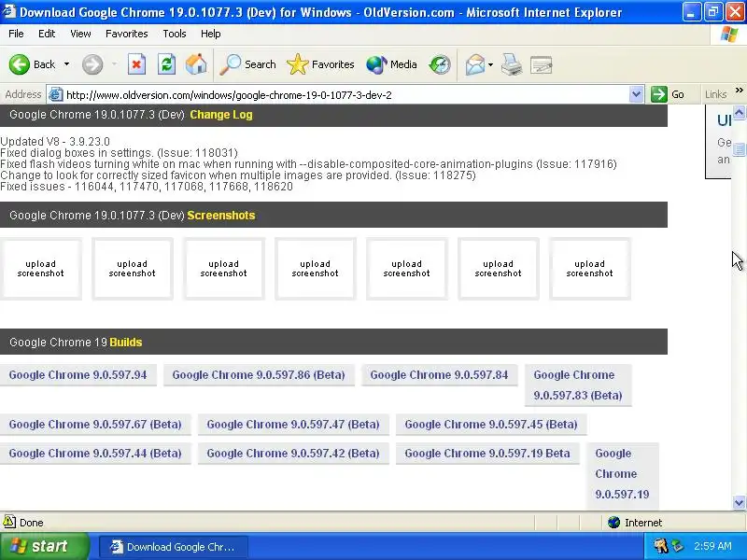Click sidebar ad scrollbar up arrow
This screenshot has width=747, height=560.
click(739, 112)
